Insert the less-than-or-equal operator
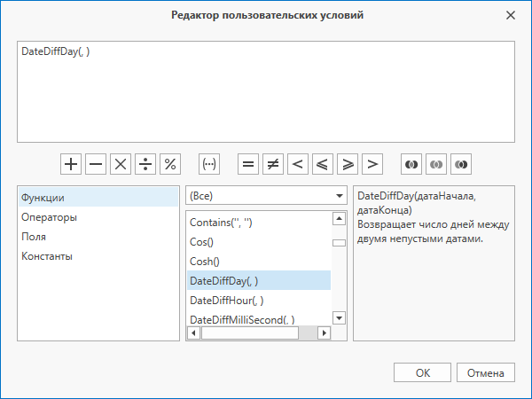This screenshot has height=399, width=532. click(x=323, y=164)
